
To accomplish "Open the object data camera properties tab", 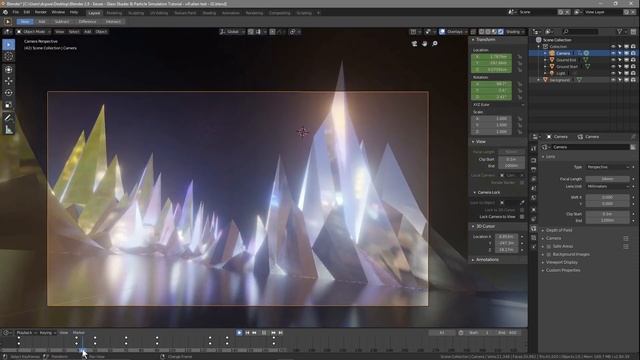I will pyautogui.click(x=533, y=229).
